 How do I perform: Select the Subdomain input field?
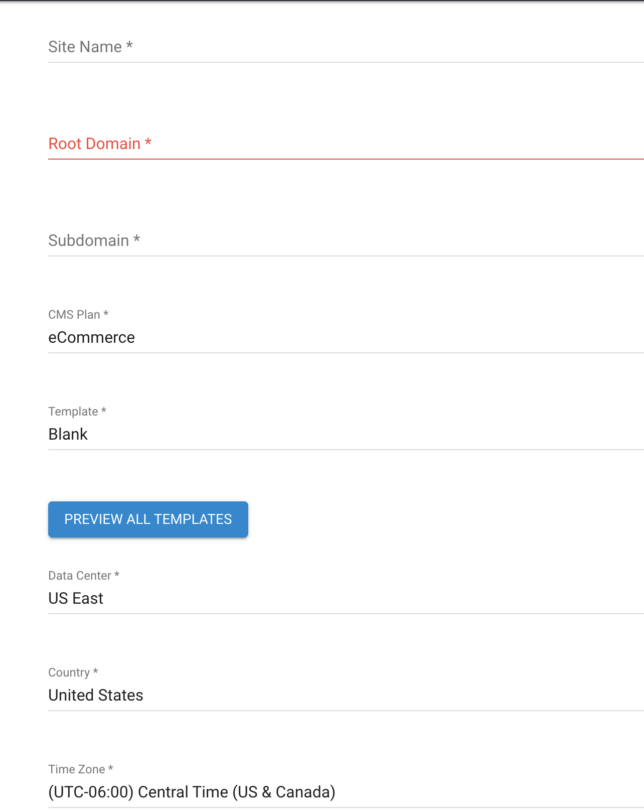click(346, 241)
